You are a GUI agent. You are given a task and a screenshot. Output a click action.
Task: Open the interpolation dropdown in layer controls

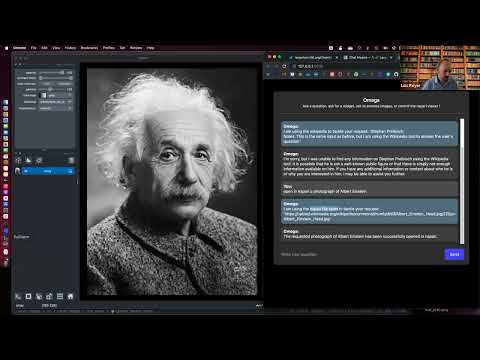coord(56,108)
